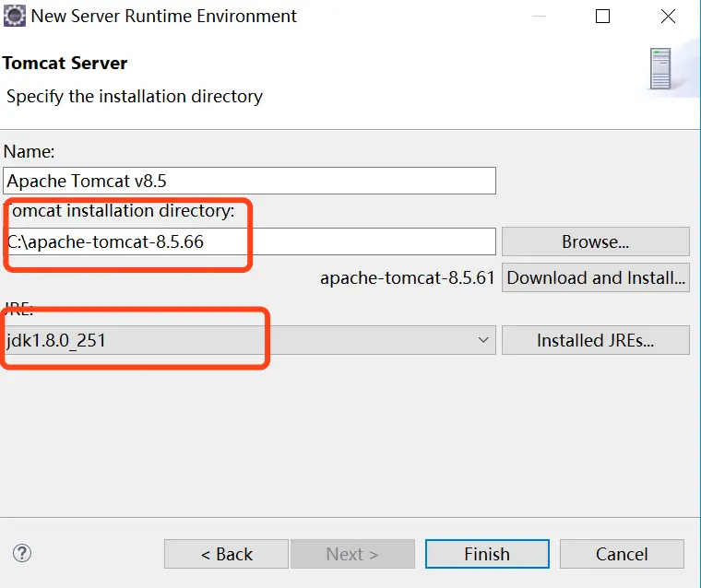Image resolution: width=701 pixels, height=588 pixels.
Task: Open help via the question mark icon
Action: click(x=23, y=553)
